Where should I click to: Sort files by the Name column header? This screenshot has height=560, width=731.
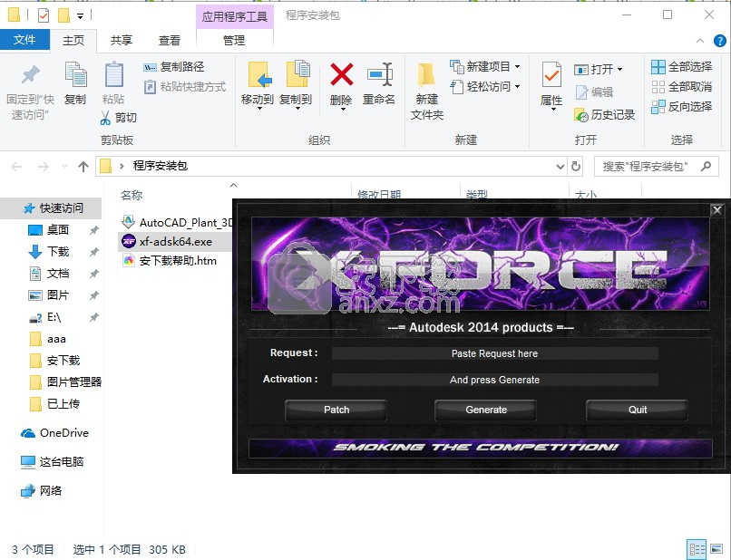[x=131, y=195]
